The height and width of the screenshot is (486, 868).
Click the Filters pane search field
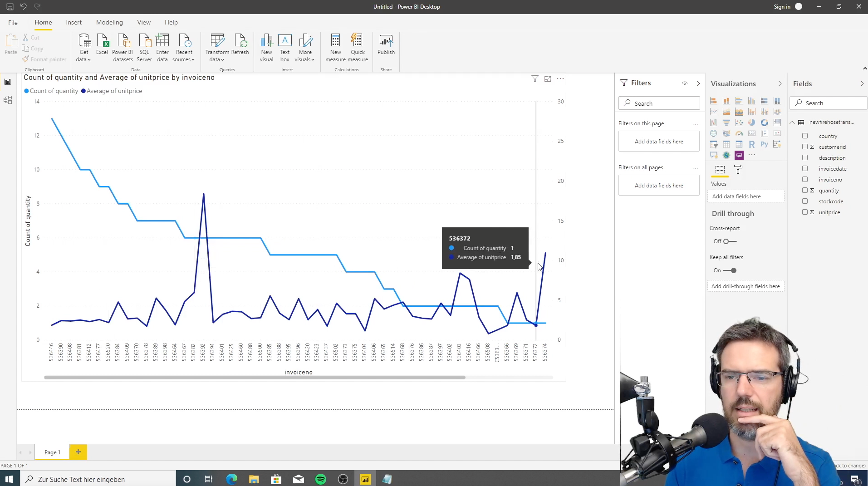[x=659, y=103]
